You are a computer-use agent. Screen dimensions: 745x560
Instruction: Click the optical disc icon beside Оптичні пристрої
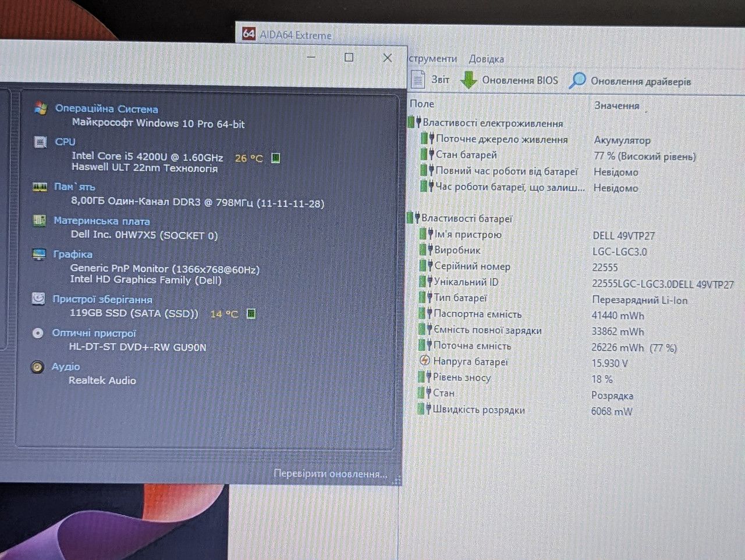[x=38, y=333]
